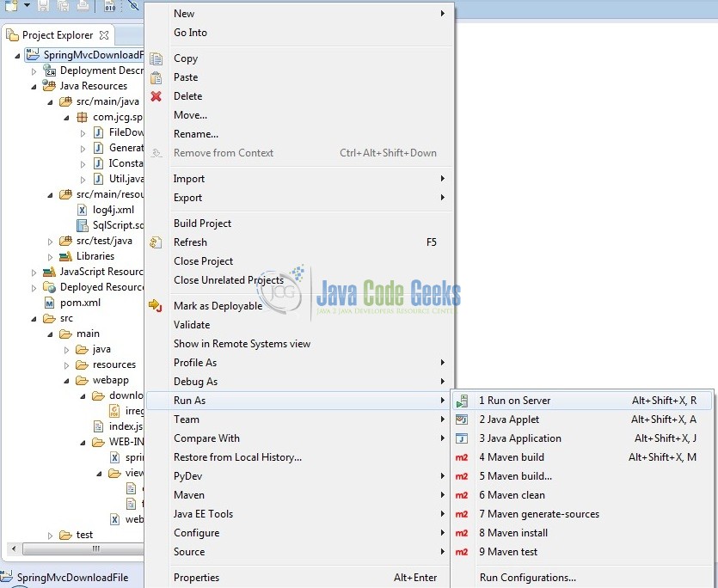Click m2 icon beside Maven clean
The height and width of the screenshot is (588, 718).
tap(462, 495)
